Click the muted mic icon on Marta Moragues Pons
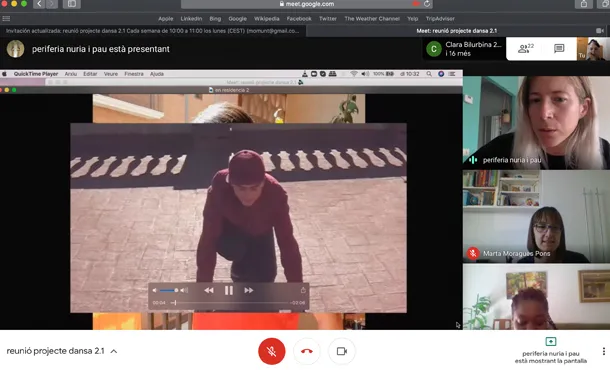This screenshot has width=610, height=370. 473,253
